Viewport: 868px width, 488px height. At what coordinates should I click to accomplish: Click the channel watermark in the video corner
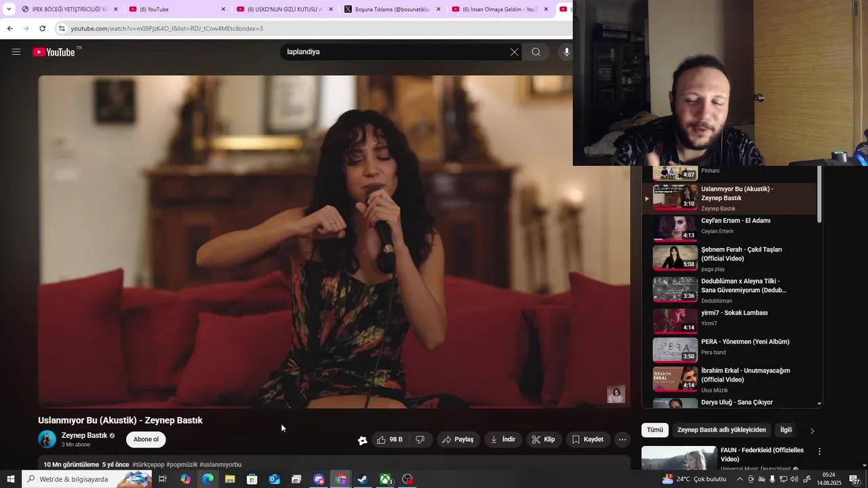(x=616, y=394)
